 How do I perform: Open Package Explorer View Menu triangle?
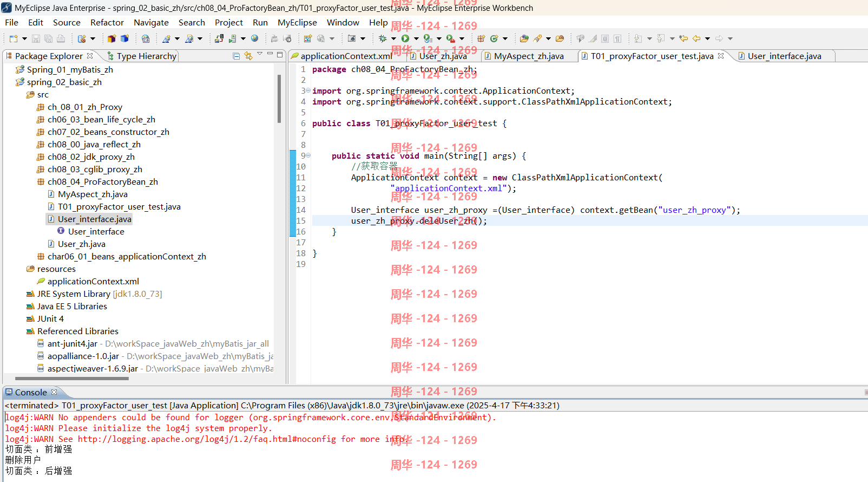tap(260, 54)
